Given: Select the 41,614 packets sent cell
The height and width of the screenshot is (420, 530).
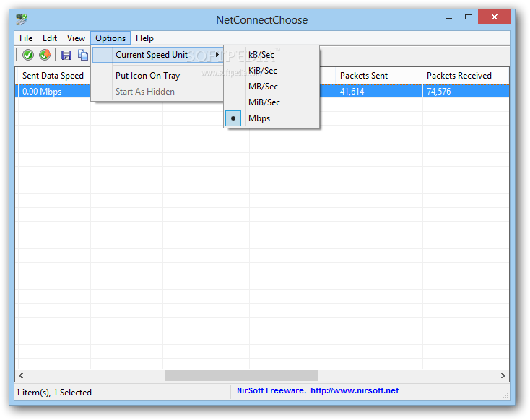Looking at the screenshot, I should (379, 92).
